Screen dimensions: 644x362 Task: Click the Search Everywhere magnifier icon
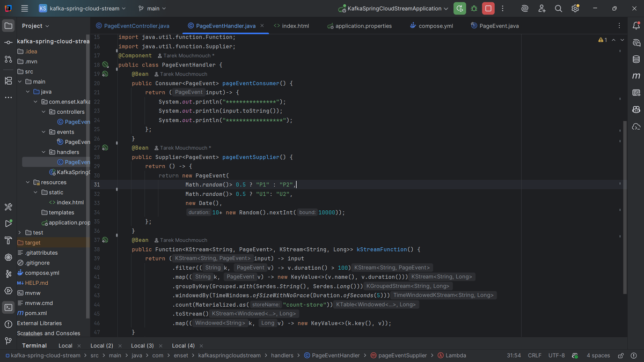coord(558,9)
